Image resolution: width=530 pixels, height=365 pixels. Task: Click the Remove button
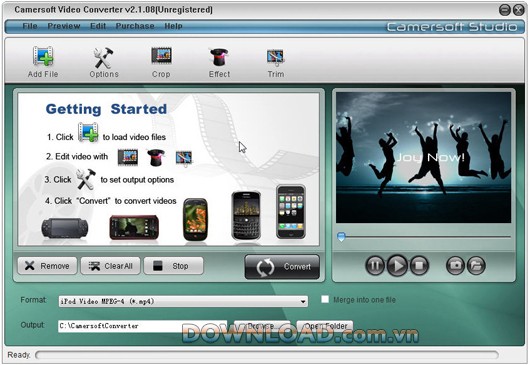(47, 266)
